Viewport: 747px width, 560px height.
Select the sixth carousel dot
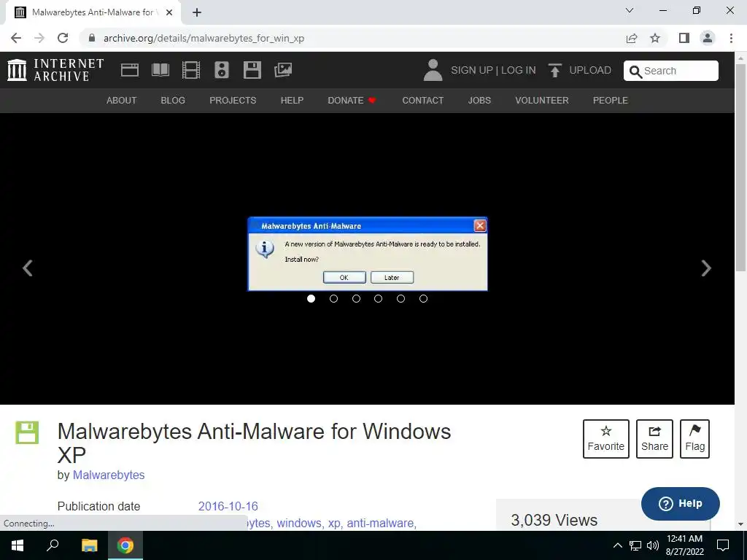pyautogui.click(x=423, y=298)
